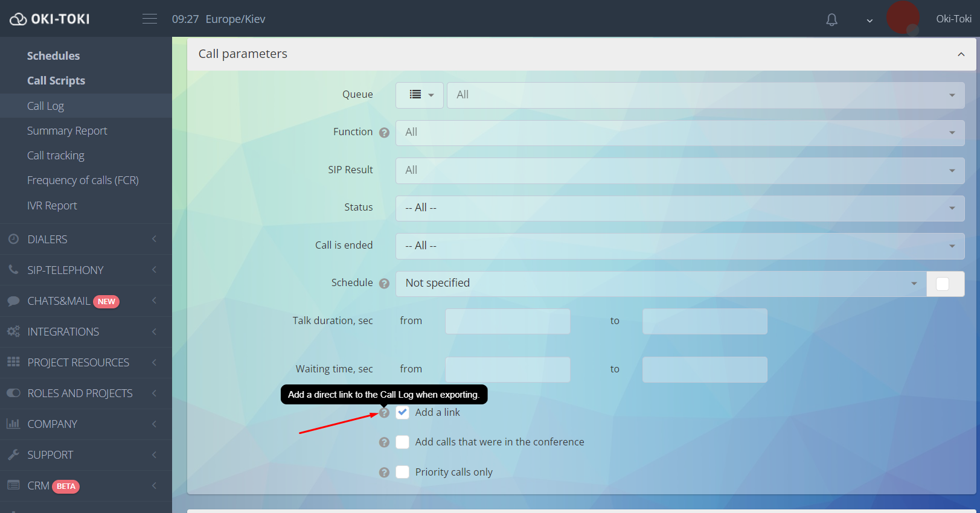The height and width of the screenshot is (513, 980).
Task: Expand the DIALERS sidebar menu
Action: coord(86,240)
